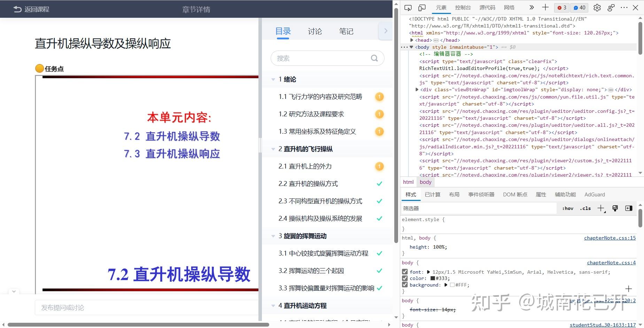Toggle computed styles sidebar icon
644x328 pixels.
629,208
